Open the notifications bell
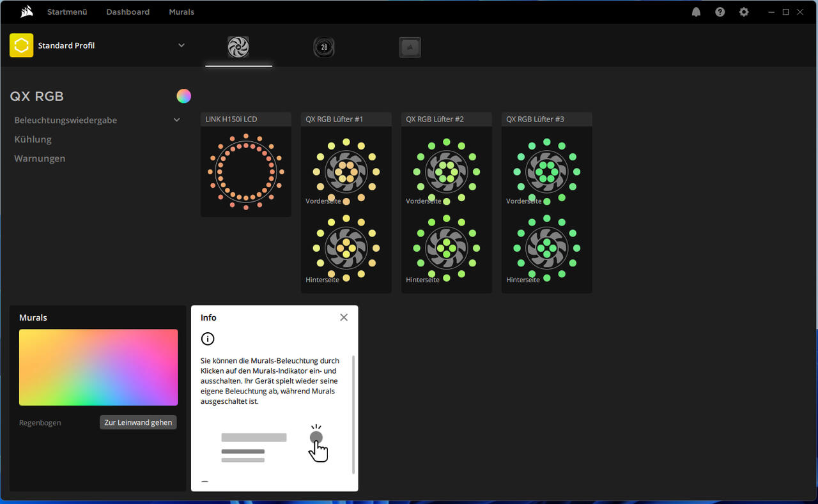This screenshot has height=504, width=818. [x=696, y=12]
